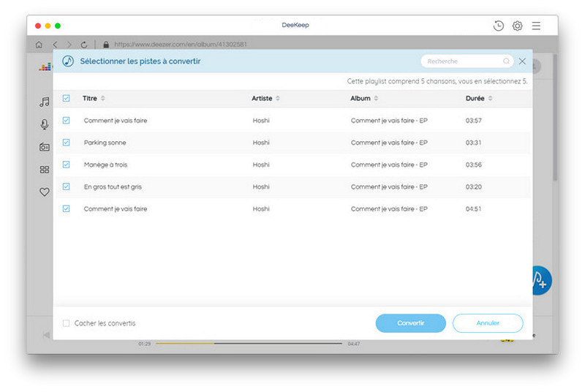This screenshot has width=585, height=392.
Task: Open Explore grid icon in sidebar
Action: click(45, 170)
